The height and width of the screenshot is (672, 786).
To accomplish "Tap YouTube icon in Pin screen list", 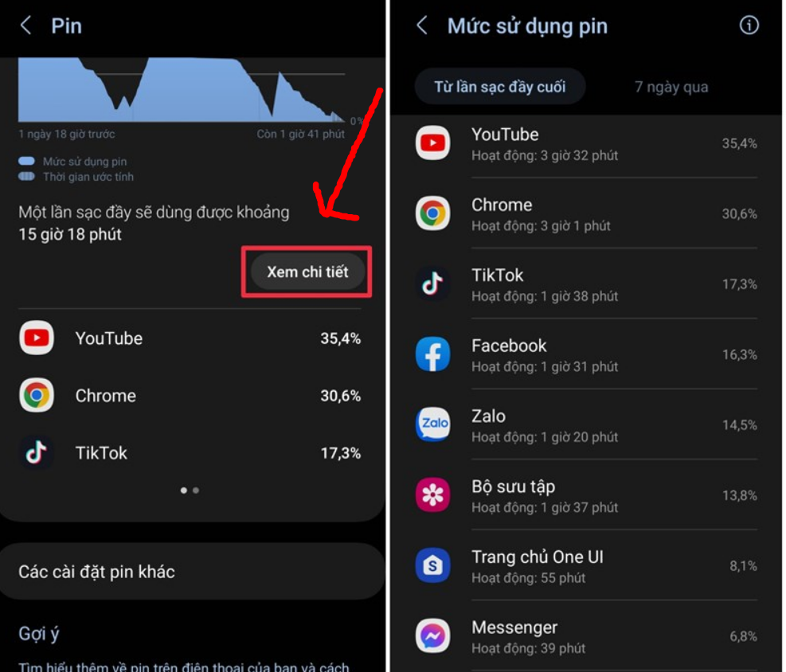I will 37,338.
